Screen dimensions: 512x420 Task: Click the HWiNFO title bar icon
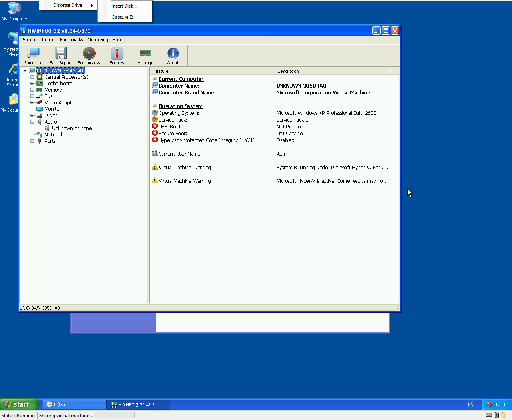pos(23,31)
